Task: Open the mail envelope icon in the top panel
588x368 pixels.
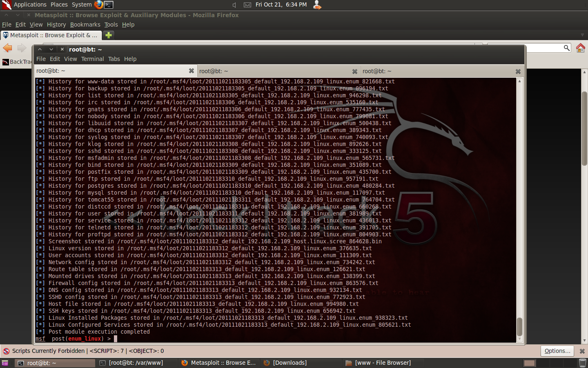Action: pyautogui.click(x=247, y=4)
